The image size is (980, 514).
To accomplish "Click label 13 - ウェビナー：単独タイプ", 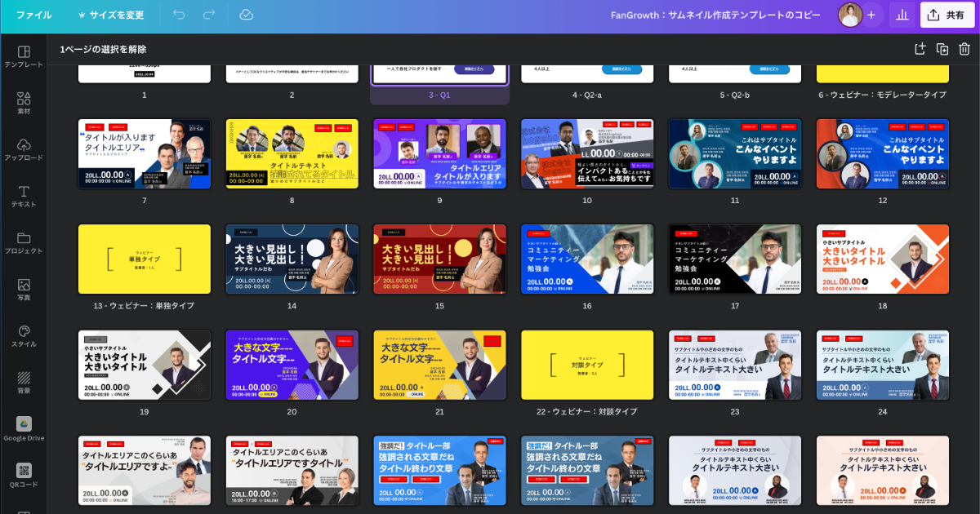I will click(145, 306).
